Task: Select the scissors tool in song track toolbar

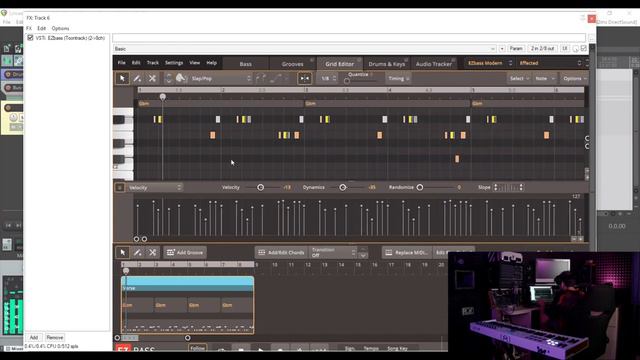Action: (x=152, y=253)
